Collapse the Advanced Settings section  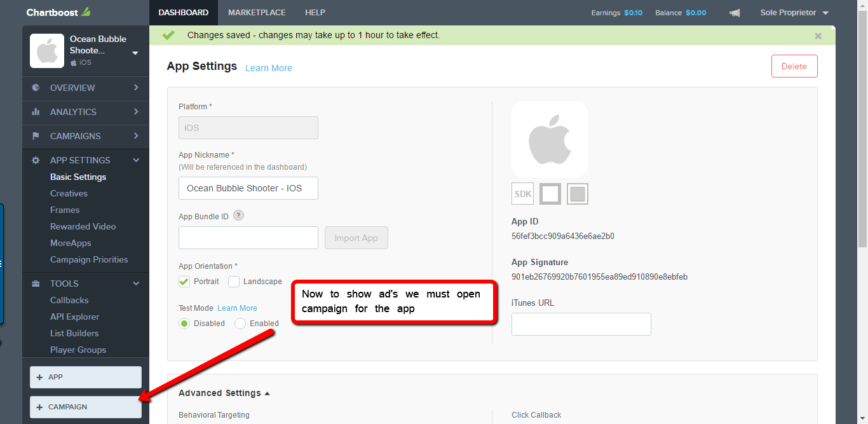224,393
